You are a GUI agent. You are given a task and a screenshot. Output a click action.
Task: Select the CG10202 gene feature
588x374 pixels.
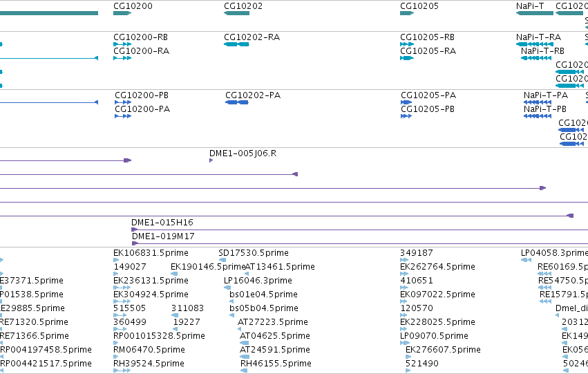click(236, 13)
